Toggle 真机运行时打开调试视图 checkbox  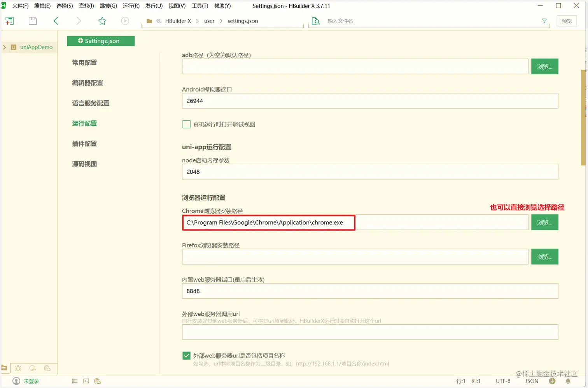point(186,124)
